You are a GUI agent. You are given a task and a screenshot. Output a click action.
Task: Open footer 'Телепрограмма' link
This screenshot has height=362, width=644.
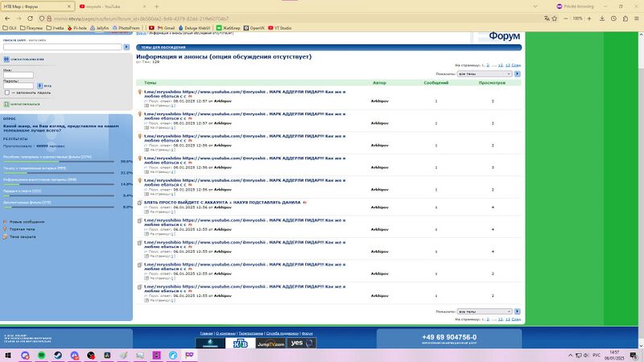click(x=250, y=334)
